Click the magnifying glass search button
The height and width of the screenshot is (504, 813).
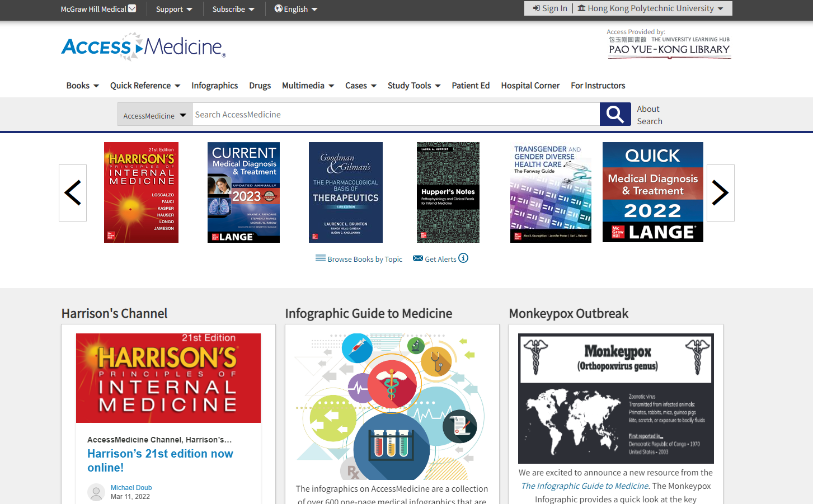click(x=615, y=114)
